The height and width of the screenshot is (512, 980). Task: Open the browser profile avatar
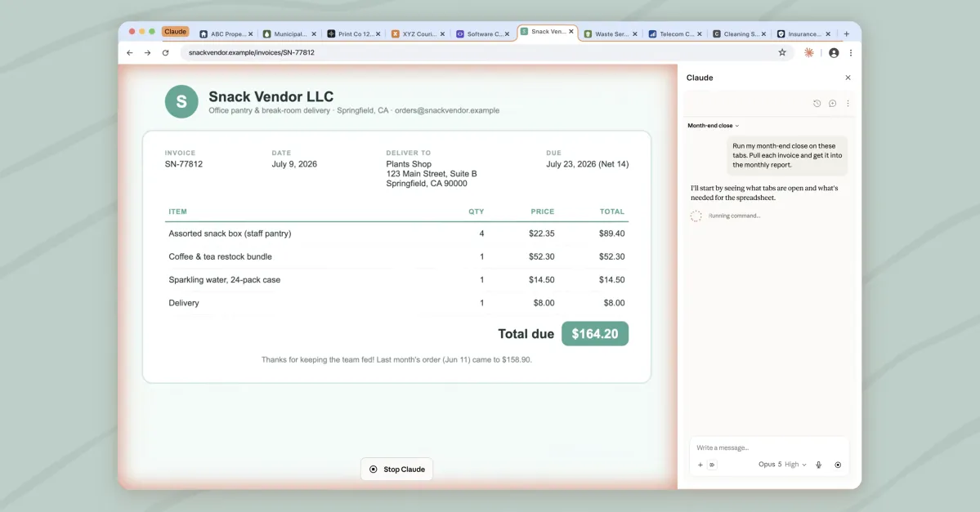tap(834, 53)
